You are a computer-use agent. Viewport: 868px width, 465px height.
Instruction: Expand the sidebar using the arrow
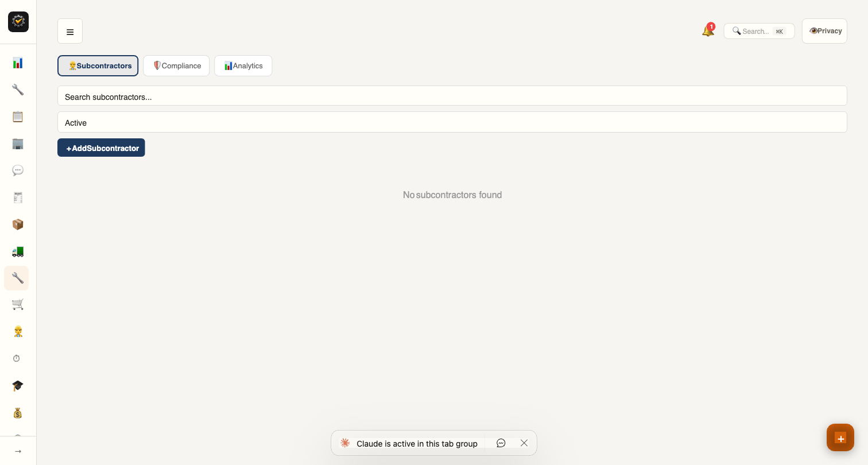18,451
